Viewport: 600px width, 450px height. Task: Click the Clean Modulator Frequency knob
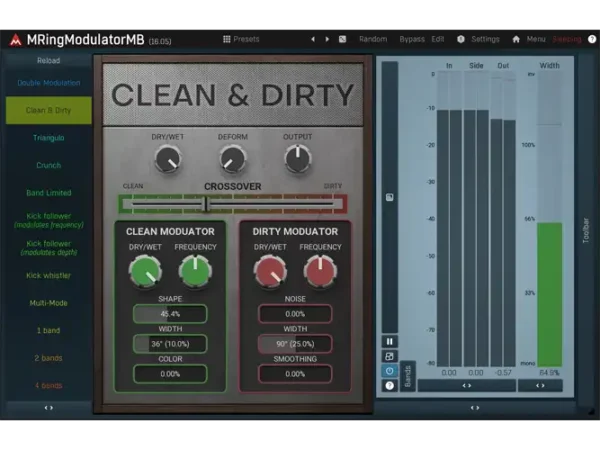click(x=195, y=272)
